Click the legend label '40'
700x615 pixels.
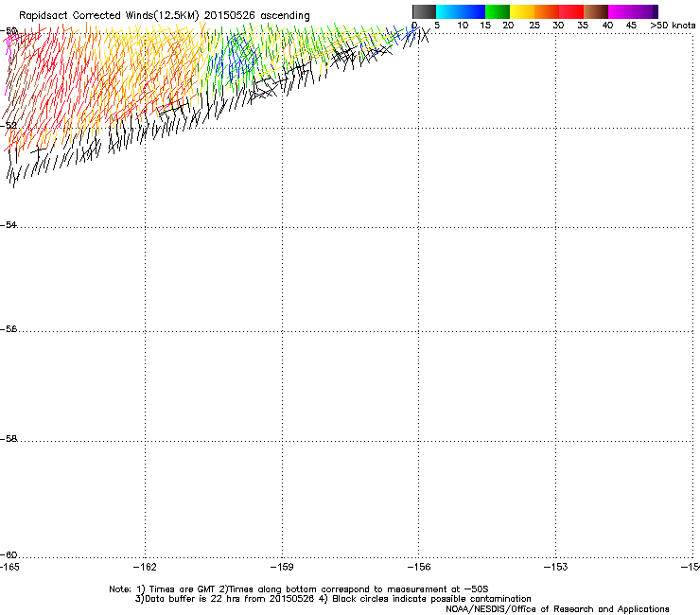coord(607,26)
